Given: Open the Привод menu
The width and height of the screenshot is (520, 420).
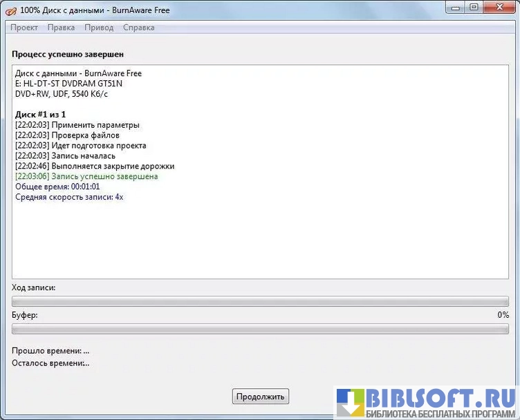Looking at the screenshot, I should (99, 28).
